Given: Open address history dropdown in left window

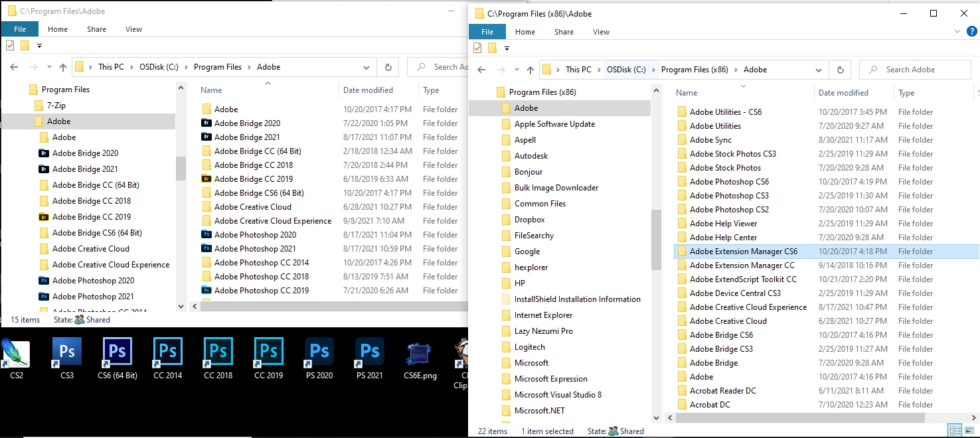Looking at the screenshot, I should pyautogui.click(x=366, y=67).
